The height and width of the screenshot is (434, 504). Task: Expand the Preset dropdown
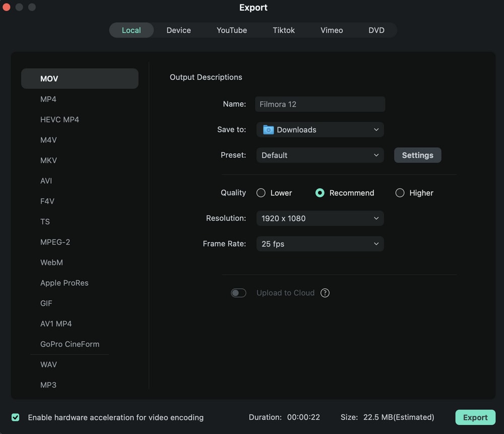pyautogui.click(x=320, y=155)
